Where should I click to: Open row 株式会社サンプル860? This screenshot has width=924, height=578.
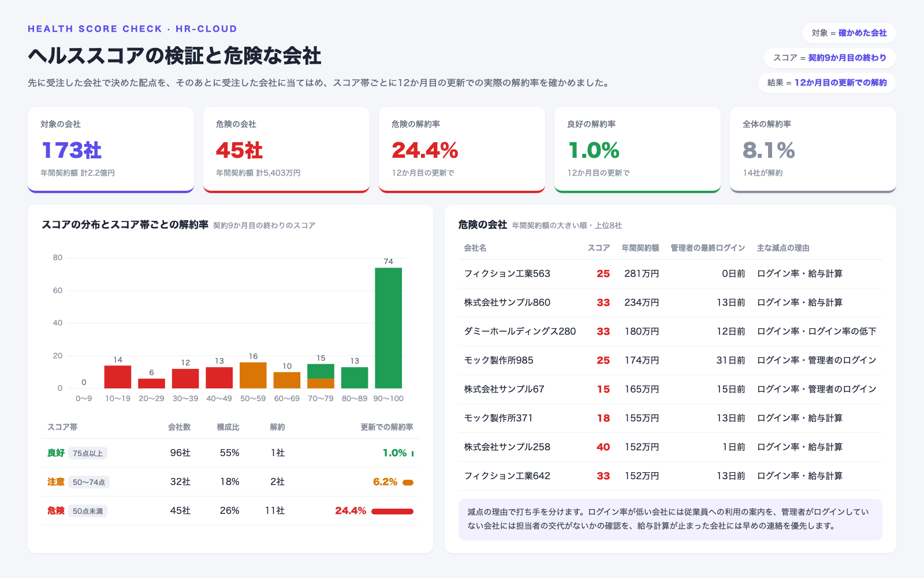(670, 303)
